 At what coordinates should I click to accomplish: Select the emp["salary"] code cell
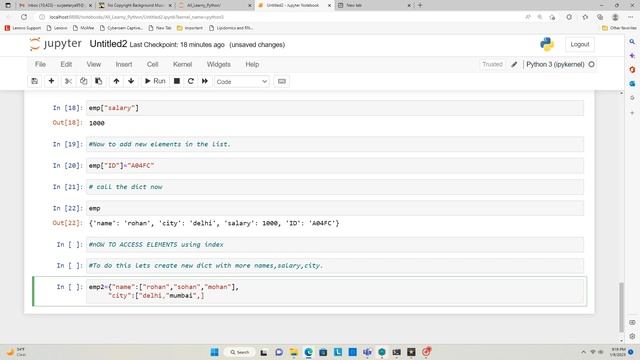coord(335,108)
